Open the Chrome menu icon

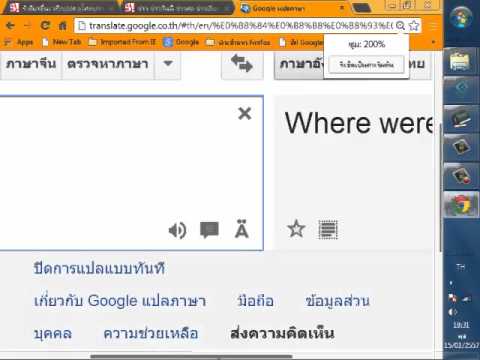[x=433, y=26]
